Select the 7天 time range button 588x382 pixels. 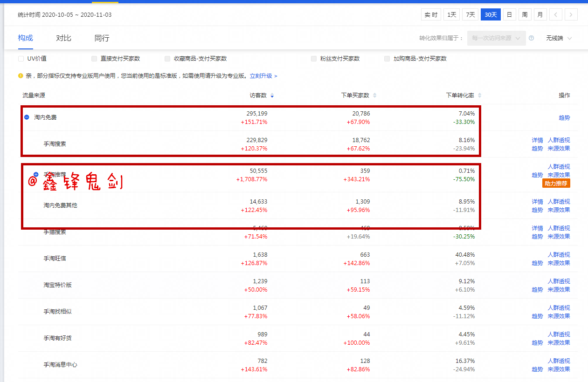470,15
